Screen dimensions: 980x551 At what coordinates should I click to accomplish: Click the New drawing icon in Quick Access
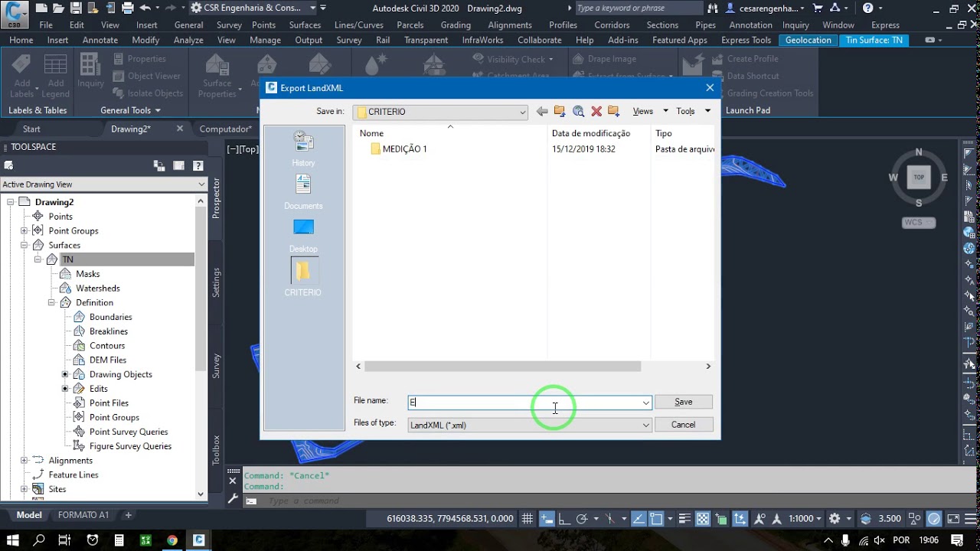coord(42,8)
